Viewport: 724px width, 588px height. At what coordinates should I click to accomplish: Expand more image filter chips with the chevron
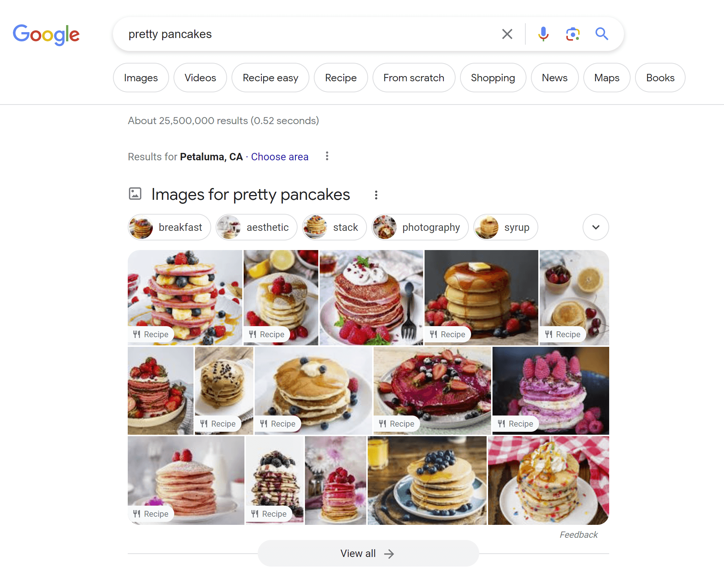point(595,227)
